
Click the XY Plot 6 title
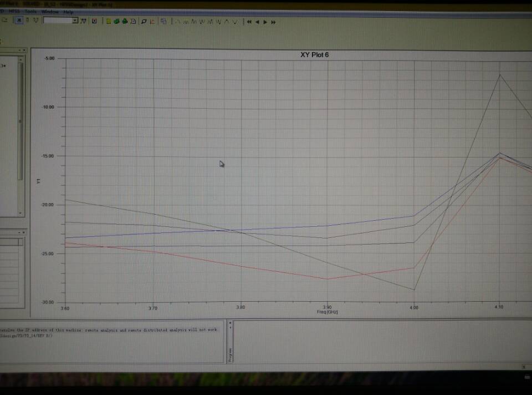pos(314,54)
